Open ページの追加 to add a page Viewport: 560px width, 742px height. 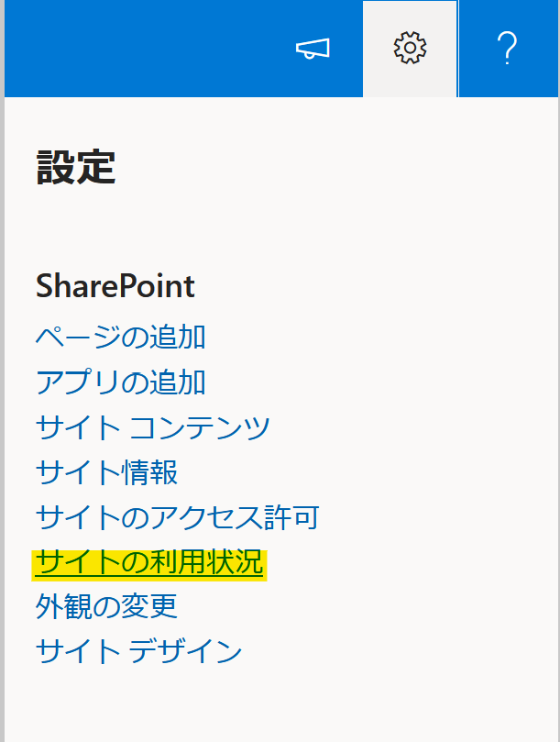pos(120,338)
